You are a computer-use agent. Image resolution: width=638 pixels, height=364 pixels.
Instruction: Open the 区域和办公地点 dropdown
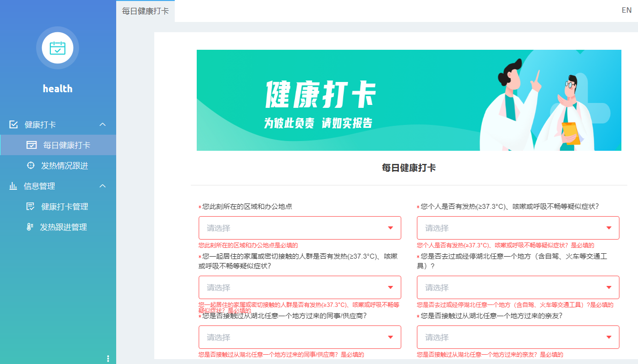coord(300,228)
